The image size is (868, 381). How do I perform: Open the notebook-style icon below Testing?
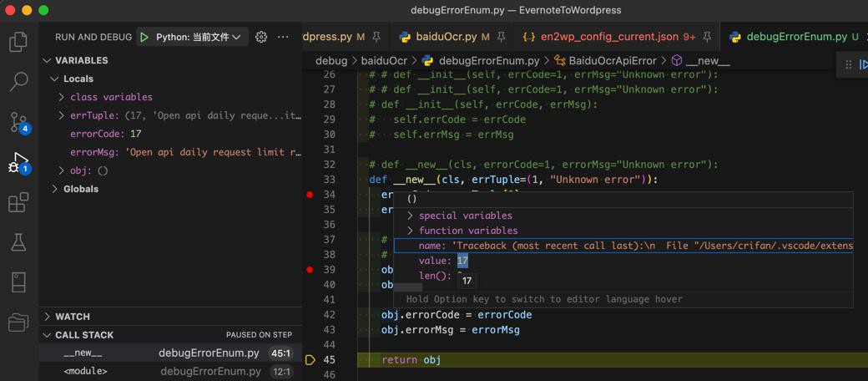point(18,282)
